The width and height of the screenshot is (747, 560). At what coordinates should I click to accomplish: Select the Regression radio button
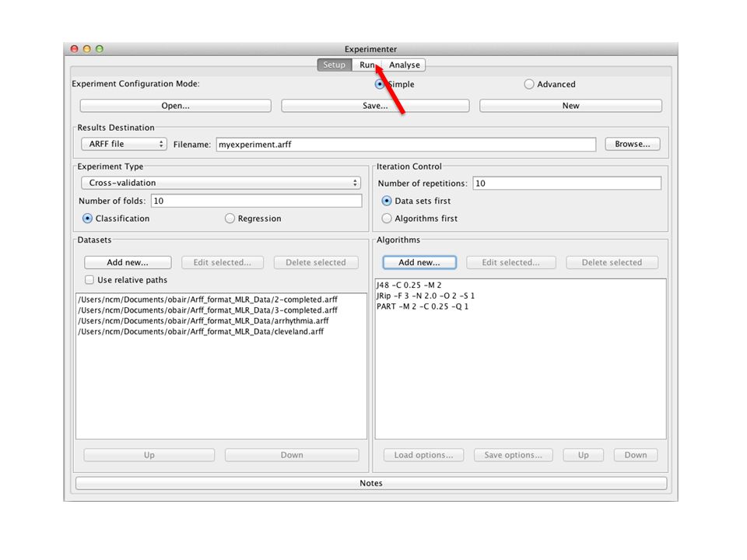[x=230, y=219]
